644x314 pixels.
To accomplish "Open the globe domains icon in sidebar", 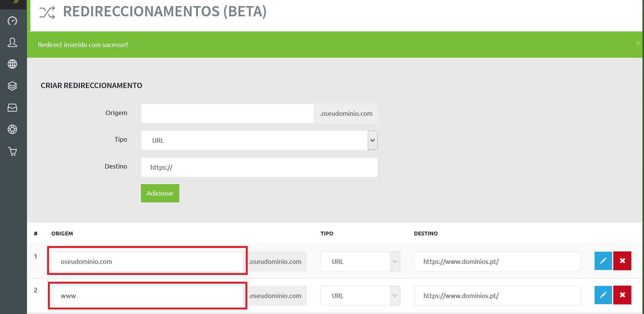I will (x=13, y=64).
